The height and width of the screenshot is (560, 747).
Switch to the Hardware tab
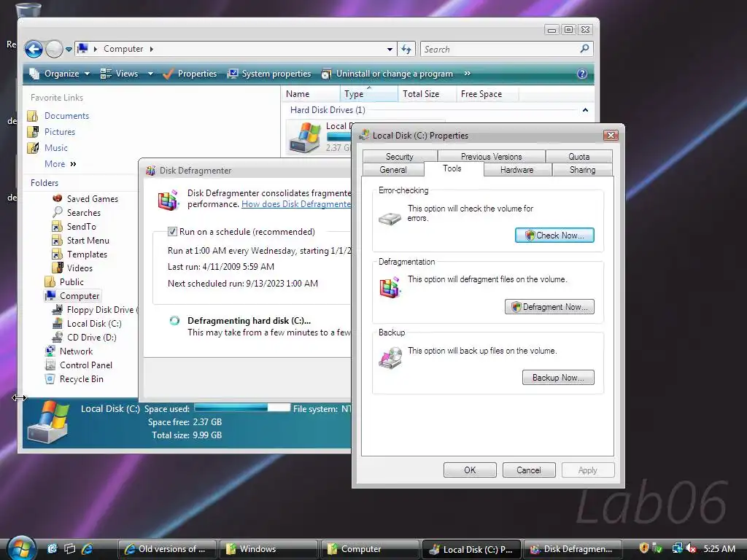tap(517, 170)
